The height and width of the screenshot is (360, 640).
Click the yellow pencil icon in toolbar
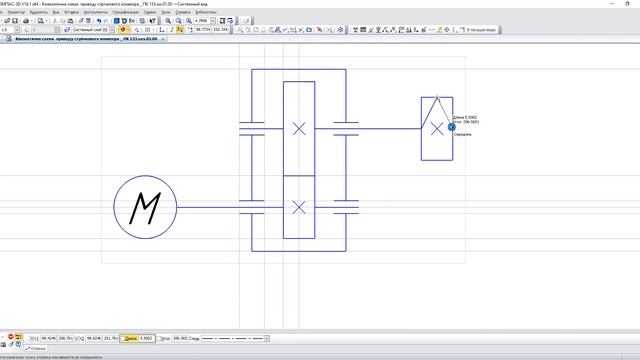coord(439,30)
